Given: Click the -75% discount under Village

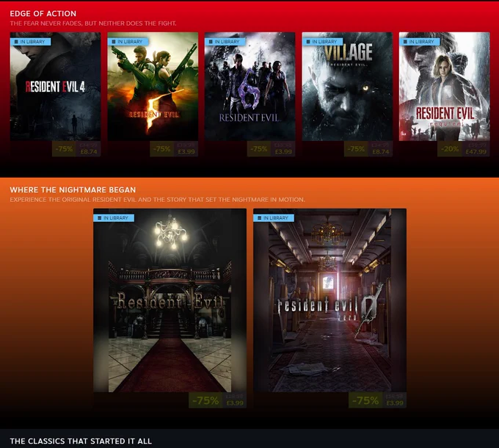Looking at the screenshot, I should click(356, 148).
